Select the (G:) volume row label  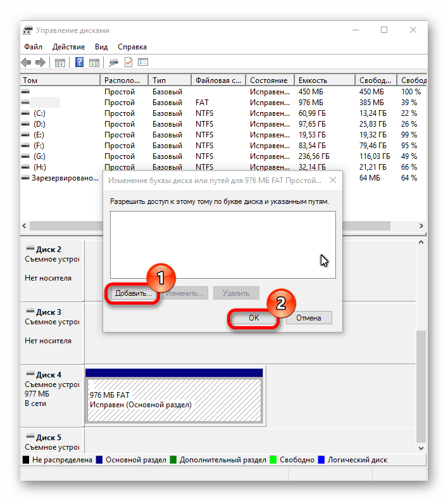pyautogui.click(x=39, y=156)
